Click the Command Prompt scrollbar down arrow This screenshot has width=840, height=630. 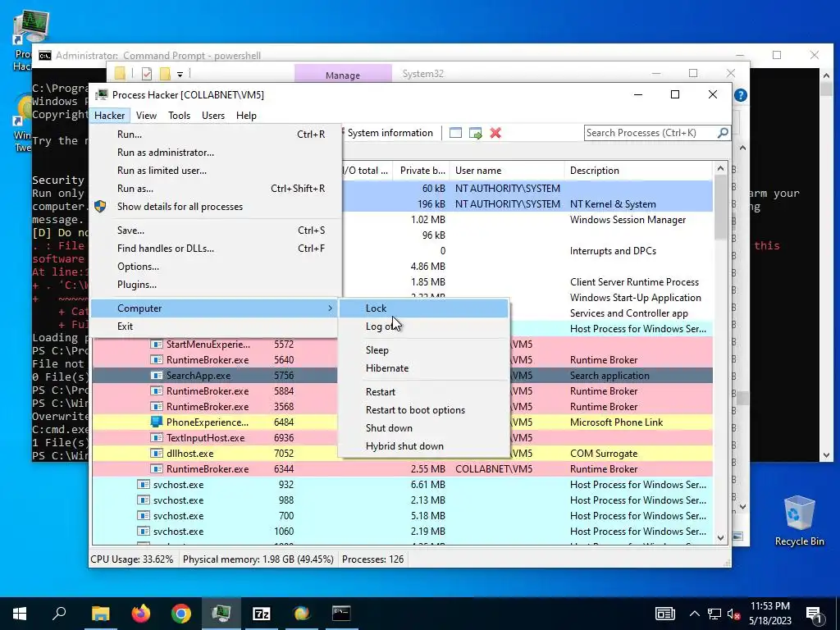826,455
